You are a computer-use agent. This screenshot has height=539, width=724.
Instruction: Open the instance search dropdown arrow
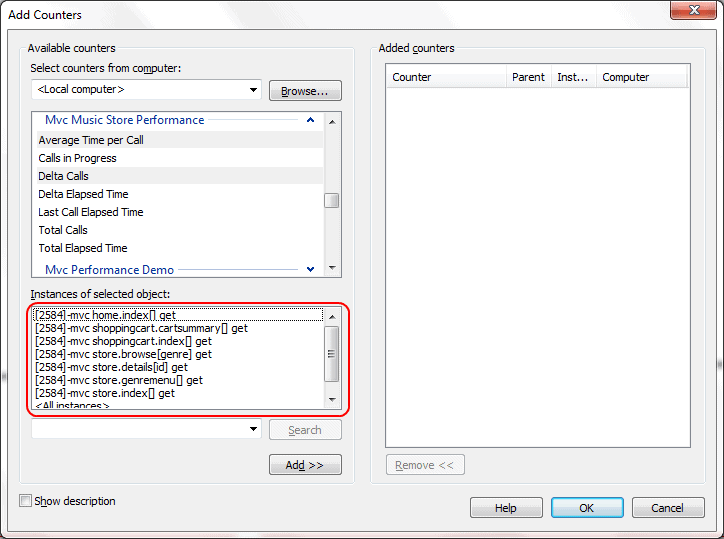pyautogui.click(x=253, y=429)
